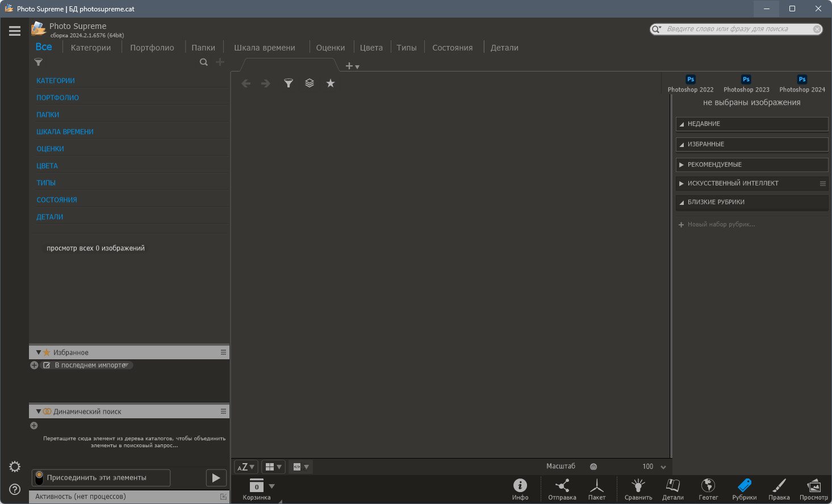Adjust the Масштаб zoom slider handle
Screen dimensions: 832x504
coord(593,467)
